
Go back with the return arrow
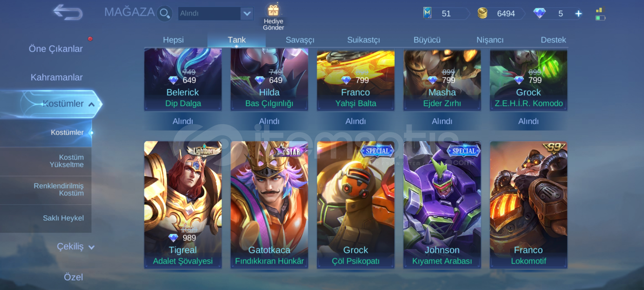[x=68, y=13]
